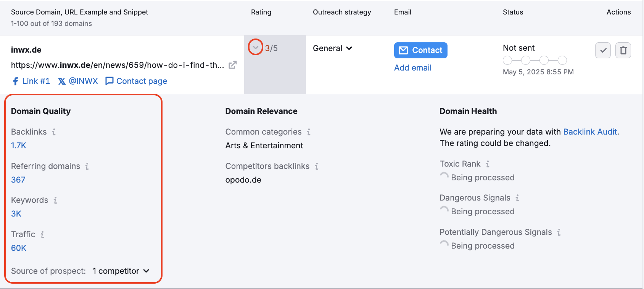Open the Contact page link

(136, 81)
